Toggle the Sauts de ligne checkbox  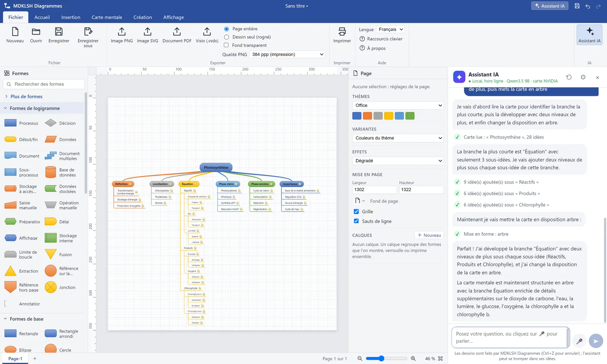(x=356, y=221)
